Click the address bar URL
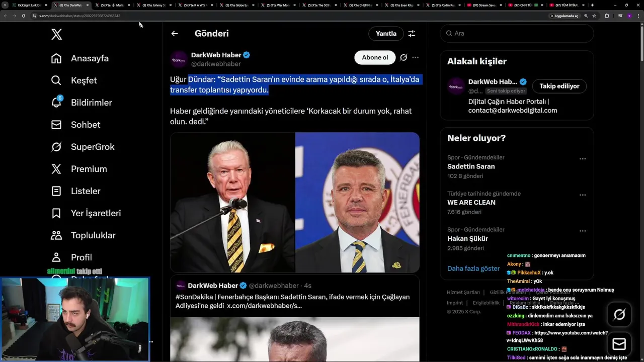644x362 pixels. pyautogui.click(x=79, y=16)
